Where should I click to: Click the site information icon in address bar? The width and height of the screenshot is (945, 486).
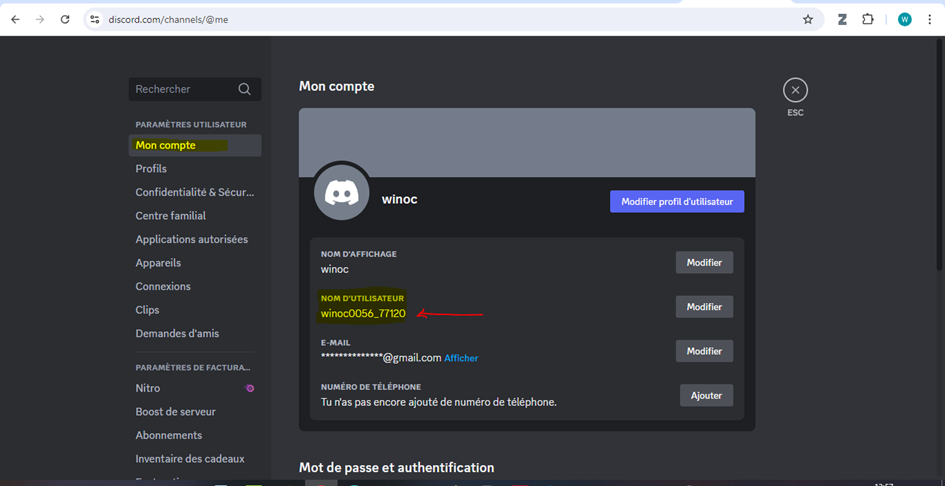(x=94, y=19)
